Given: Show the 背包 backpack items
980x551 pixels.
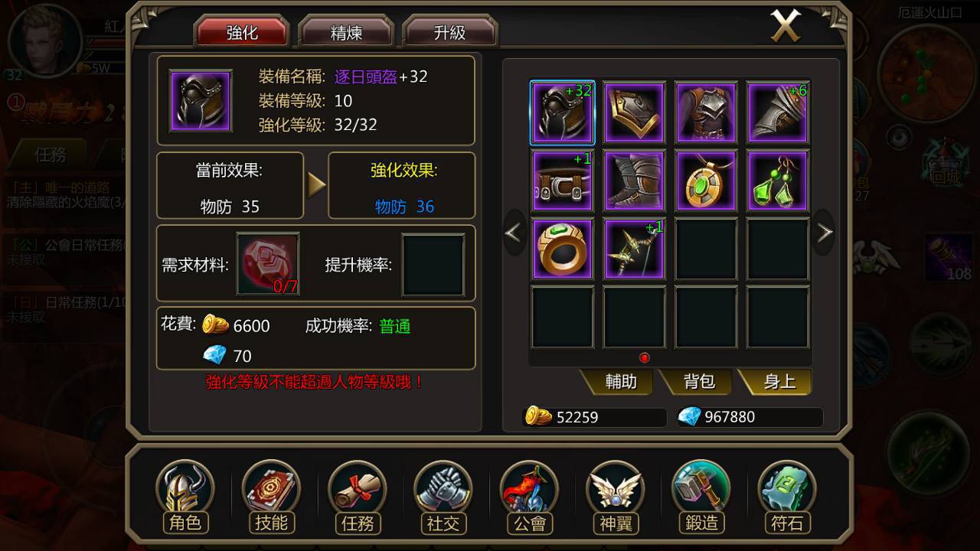Looking at the screenshot, I should click(699, 381).
